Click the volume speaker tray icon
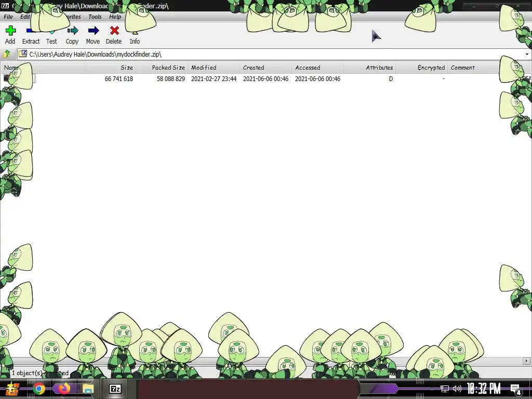 tap(457, 389)
